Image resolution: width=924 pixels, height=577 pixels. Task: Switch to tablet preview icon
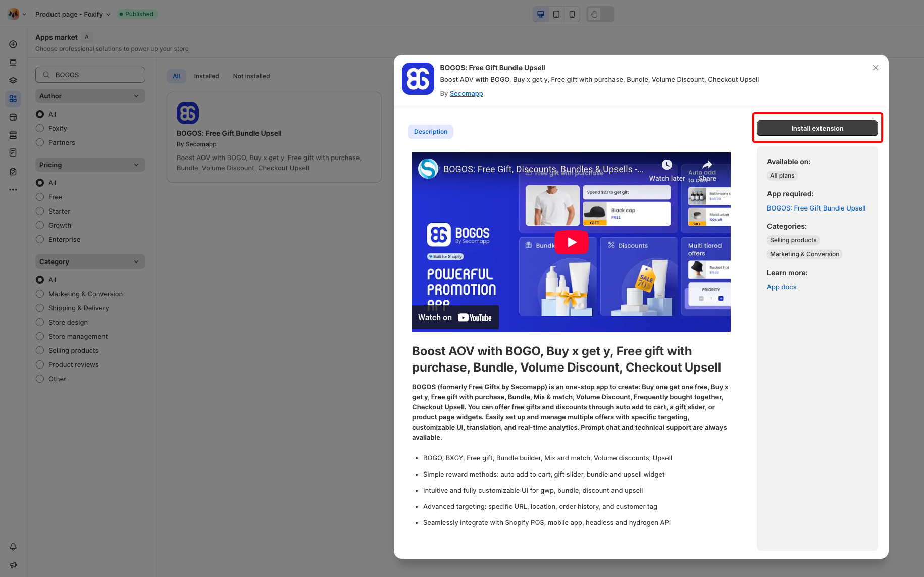pos(556,14)
